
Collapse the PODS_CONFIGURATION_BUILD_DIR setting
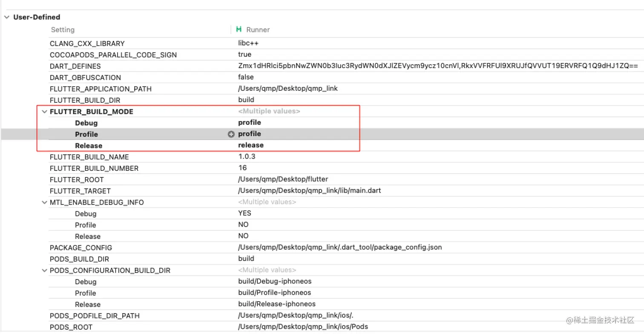[x=44, y=270]
